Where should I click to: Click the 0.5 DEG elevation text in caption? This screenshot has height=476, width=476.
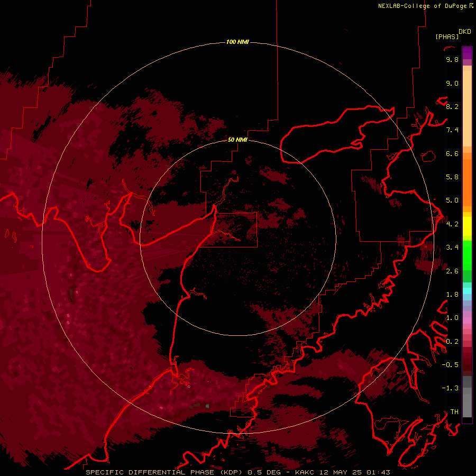pos(264,472)
